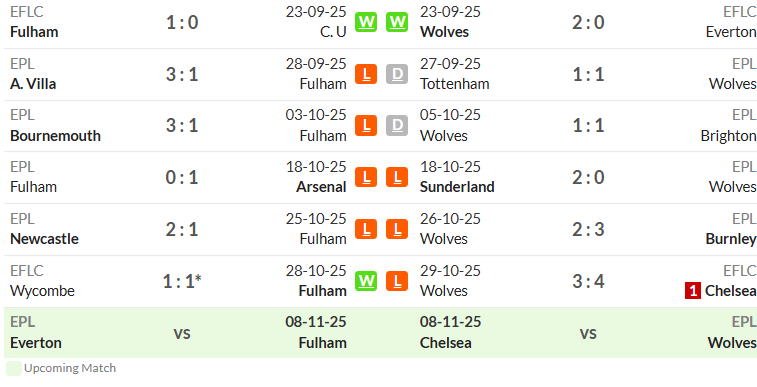This screenshot has width=757, height=387.
Task: Click the green W badge for Fulham 23-09-25
Action: pyautogui.click(x=366, y=22)
